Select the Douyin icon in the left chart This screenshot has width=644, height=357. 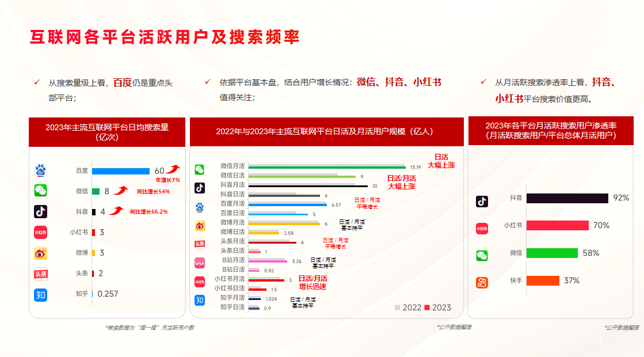[x=40, y=210]
